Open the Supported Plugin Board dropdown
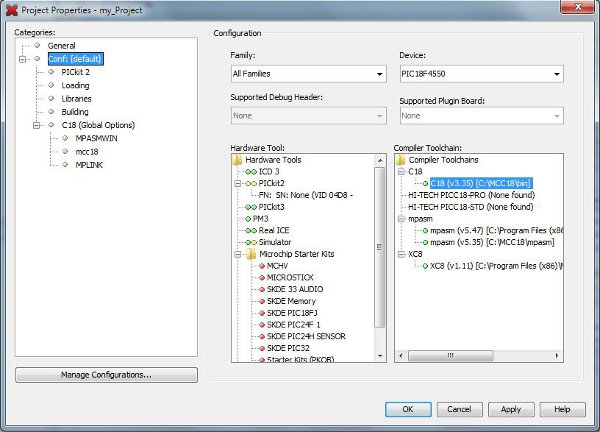This screenshot has height=432, width=600. [x=481, y=116]
